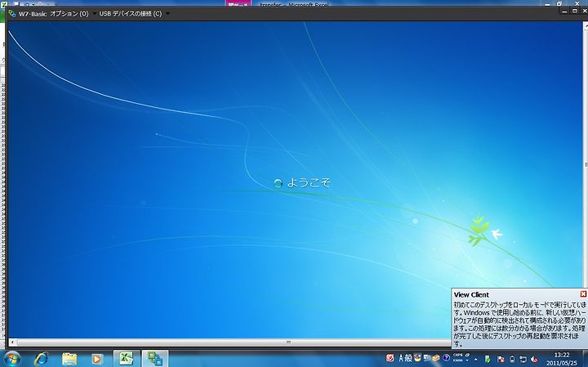Screen dimensions: 588x367
Task: Click the green checkmark tray icon
Action: [x=487, y=359]
